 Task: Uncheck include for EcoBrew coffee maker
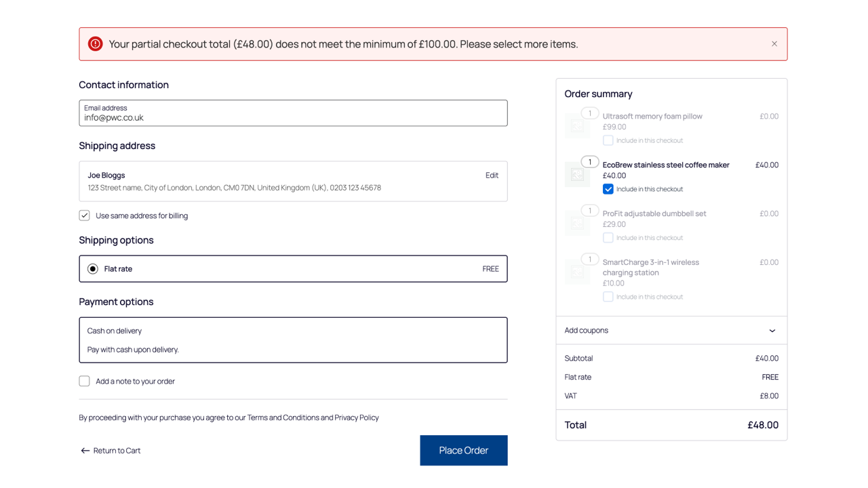point(608,189)
